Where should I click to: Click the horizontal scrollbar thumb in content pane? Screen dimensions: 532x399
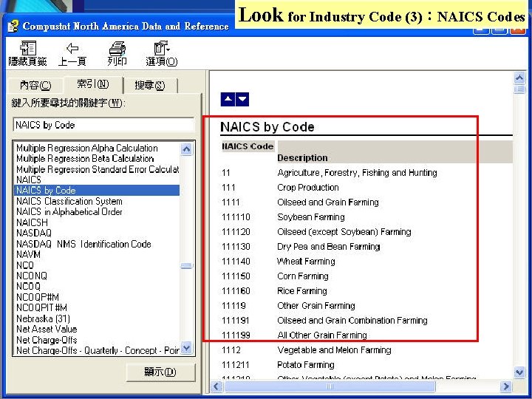[x=330, y=386]
